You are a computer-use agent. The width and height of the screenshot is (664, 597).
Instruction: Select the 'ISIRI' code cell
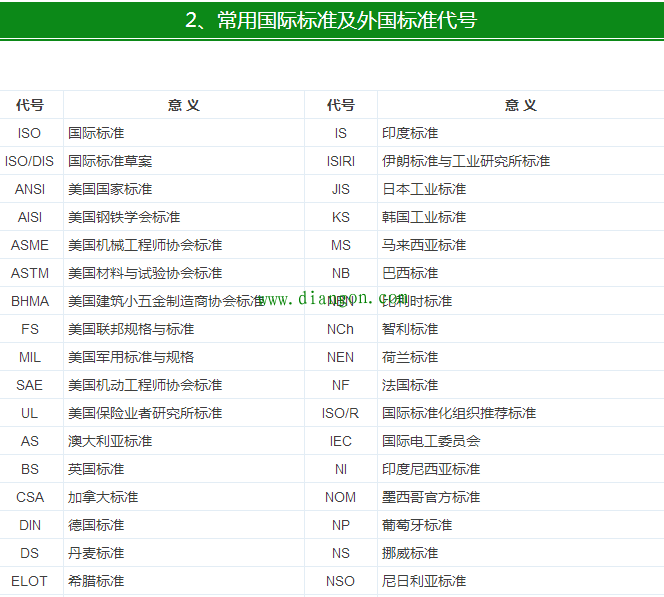coord(341,161)
